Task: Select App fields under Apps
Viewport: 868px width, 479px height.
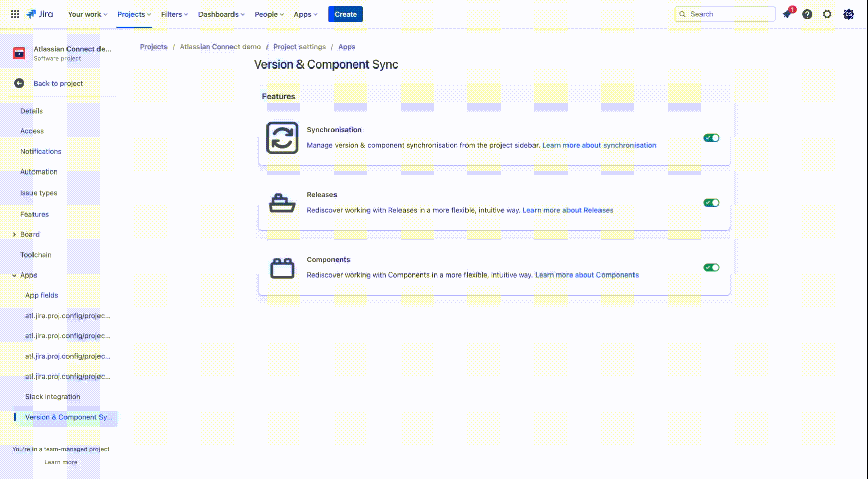Action: [x=42, y=295]
